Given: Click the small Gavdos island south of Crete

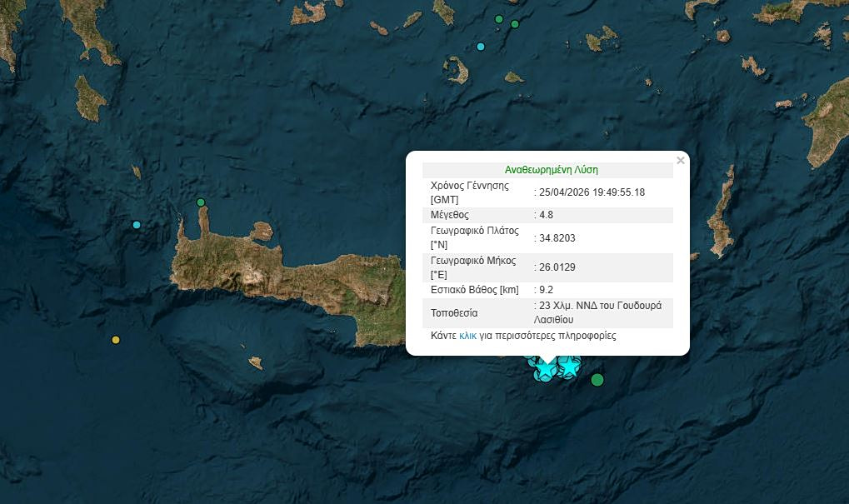Looking at the screenshot, I should tap(256, 362).
